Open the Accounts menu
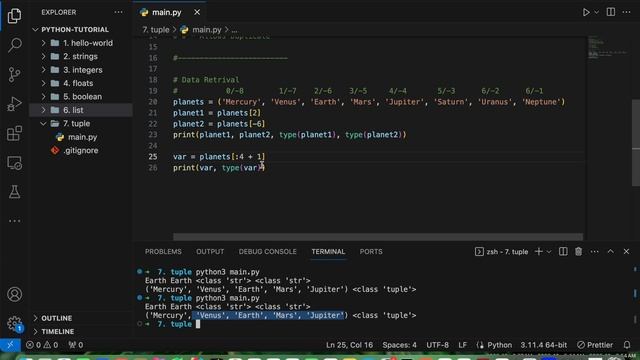The image size is (640, 360). point(15,294)
